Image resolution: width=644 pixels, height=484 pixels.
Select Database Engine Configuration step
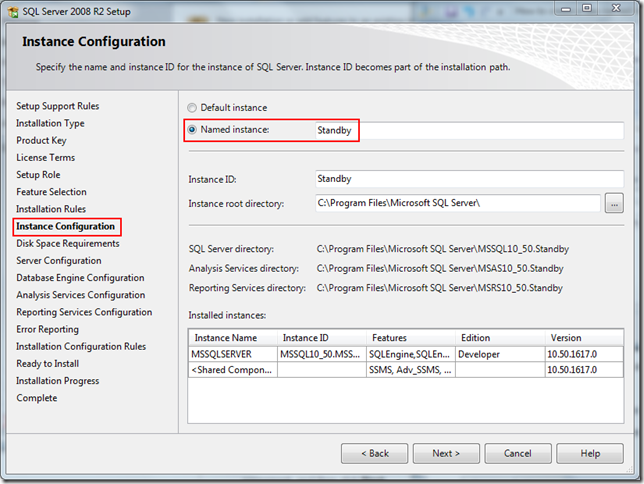80,278
